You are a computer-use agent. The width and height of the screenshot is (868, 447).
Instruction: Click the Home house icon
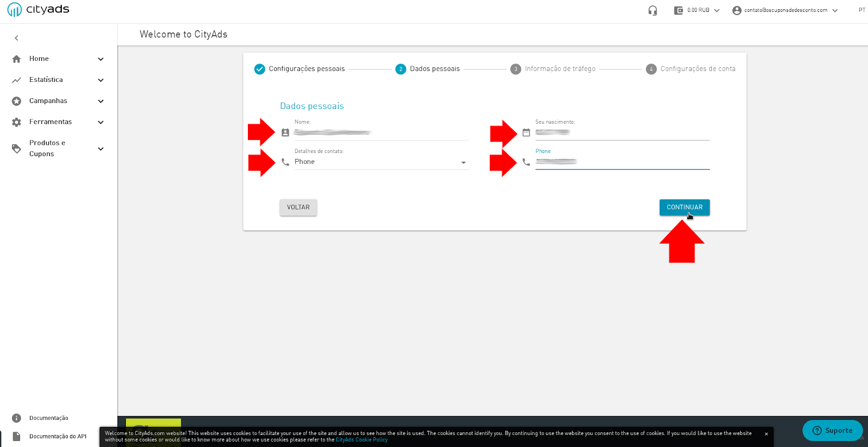[x=16, y=59]
